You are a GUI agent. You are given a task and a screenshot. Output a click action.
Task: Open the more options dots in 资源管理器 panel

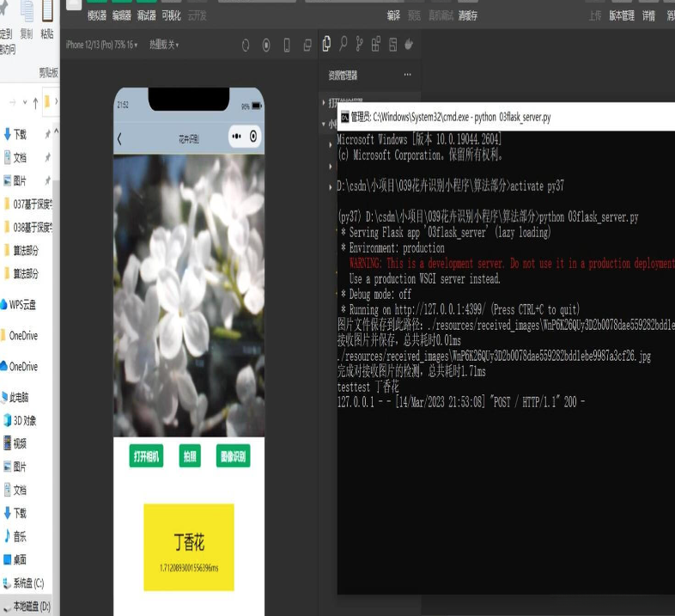[407, 75]
